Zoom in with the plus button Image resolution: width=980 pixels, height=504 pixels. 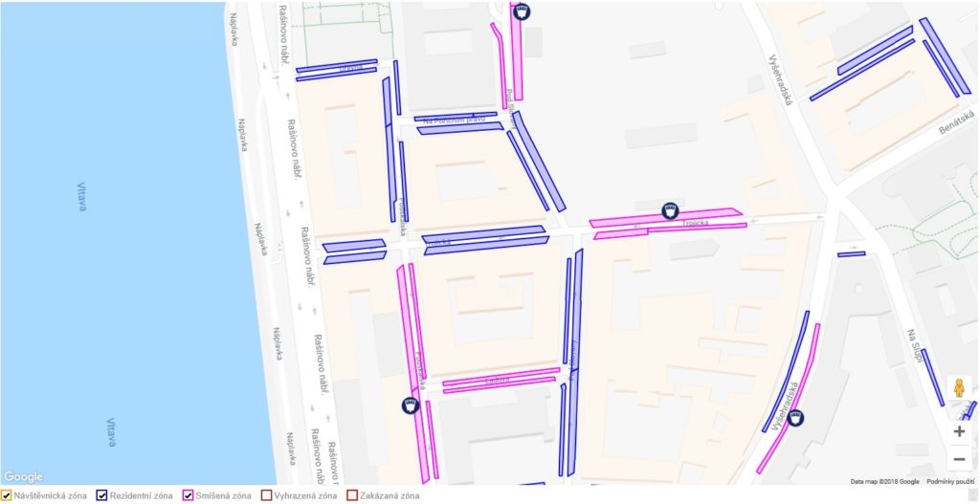pos(959,431)
